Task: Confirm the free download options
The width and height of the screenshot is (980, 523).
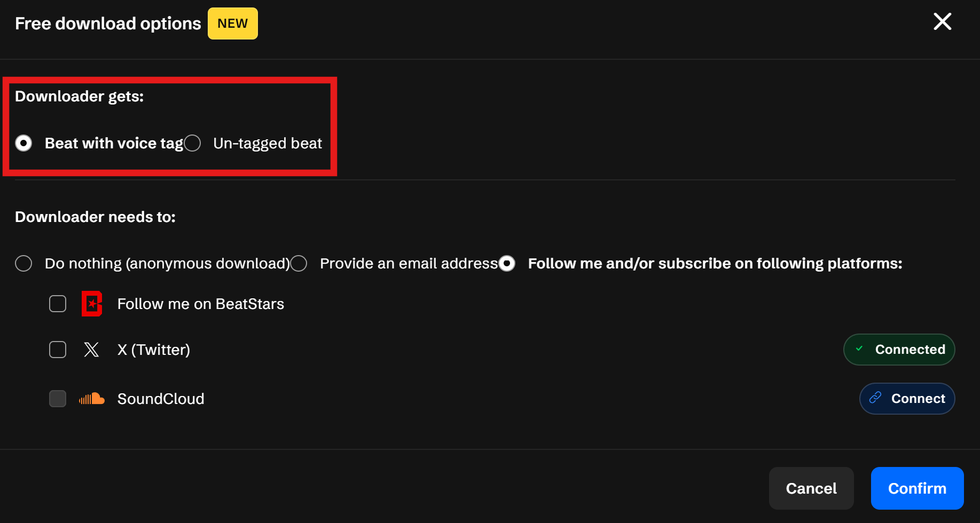Action: (x=917, y=488)
